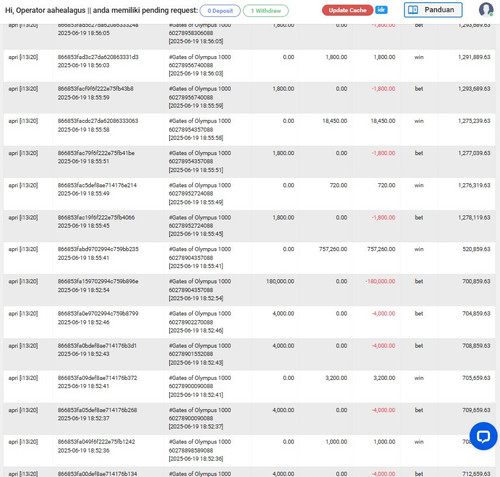Click game reference 60278904357088 in 18:55:41 row

[x=191, y=258]
